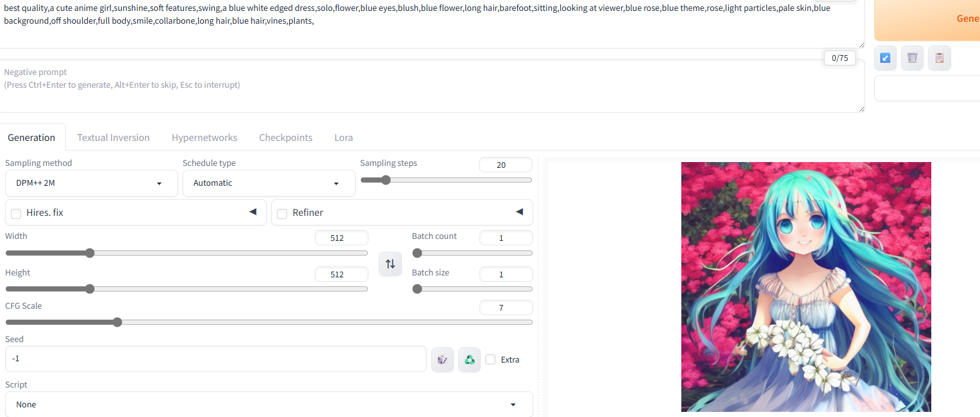
Task: Click the CFG Scale slider handle
Action: click(x=117, y=322)
